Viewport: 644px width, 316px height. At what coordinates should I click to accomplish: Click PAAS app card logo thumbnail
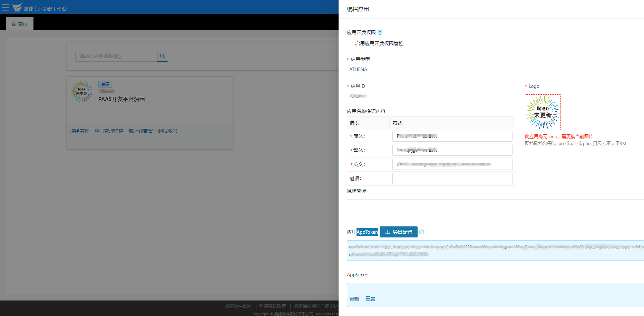pos(82,92)
